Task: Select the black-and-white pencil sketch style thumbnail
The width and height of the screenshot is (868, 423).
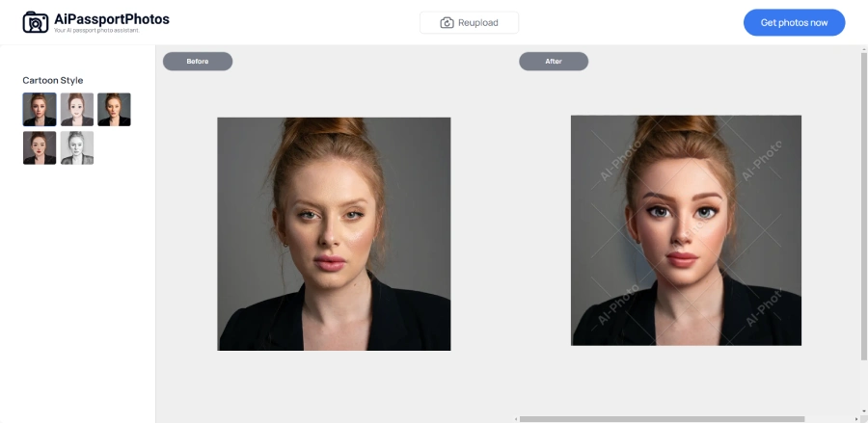Action: click(77, 147)
